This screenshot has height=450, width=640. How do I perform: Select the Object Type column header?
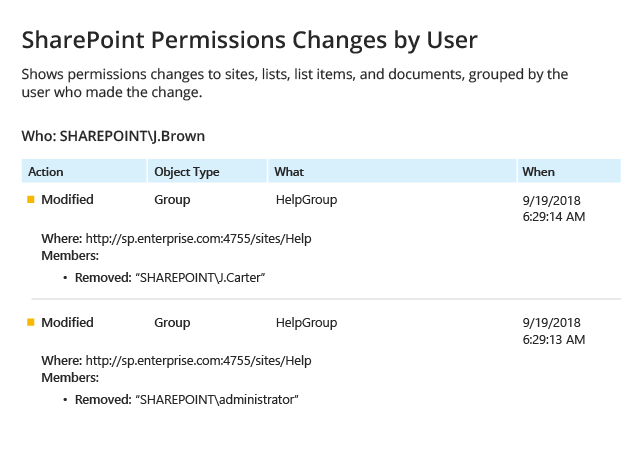click(207, 171)
